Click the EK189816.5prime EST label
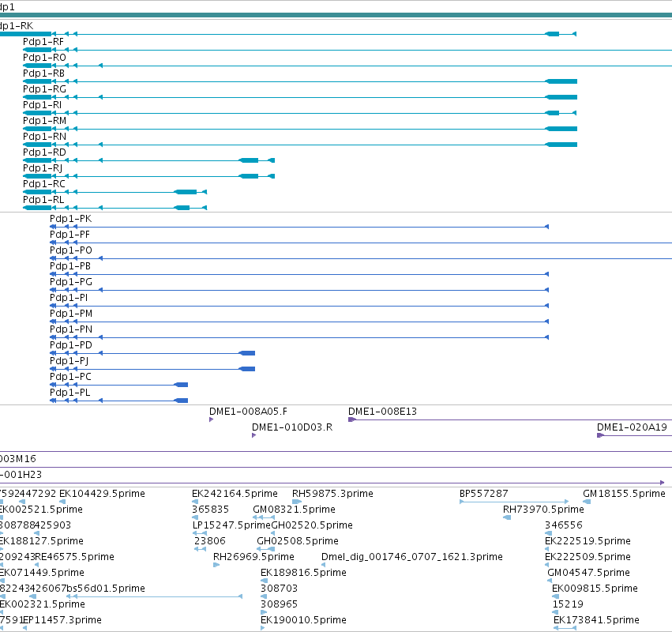This screenshot has width=672, height=632. tap(303, 574)
